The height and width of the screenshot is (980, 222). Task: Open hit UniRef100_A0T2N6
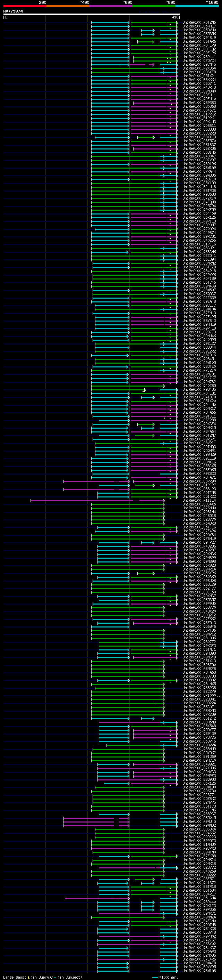pyautogui.click(x=199, y=23)
